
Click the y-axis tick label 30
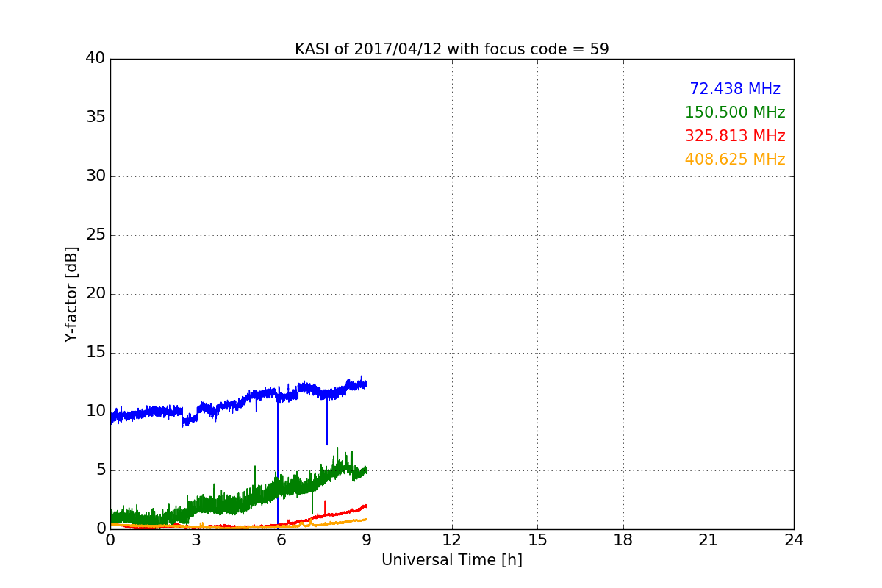click(96, 176)
